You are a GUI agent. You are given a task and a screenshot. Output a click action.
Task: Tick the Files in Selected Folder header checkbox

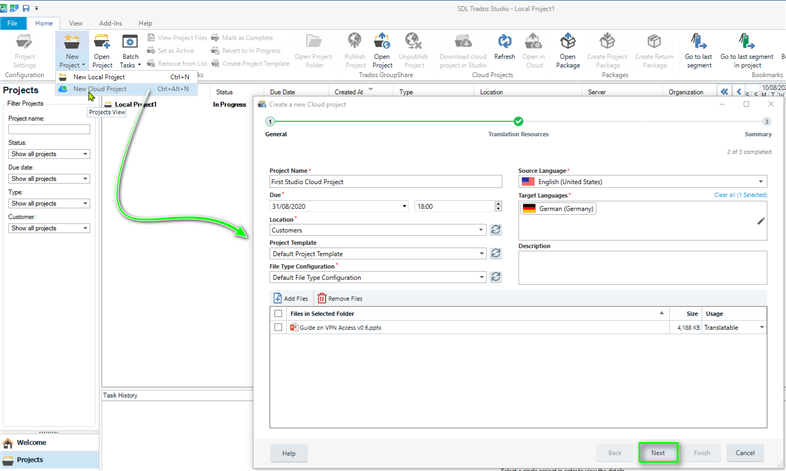click(x=278, y=314)
